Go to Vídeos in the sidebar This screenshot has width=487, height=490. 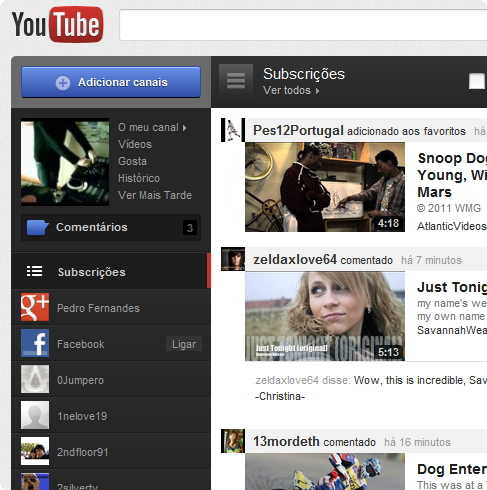(x=135, y=144)
